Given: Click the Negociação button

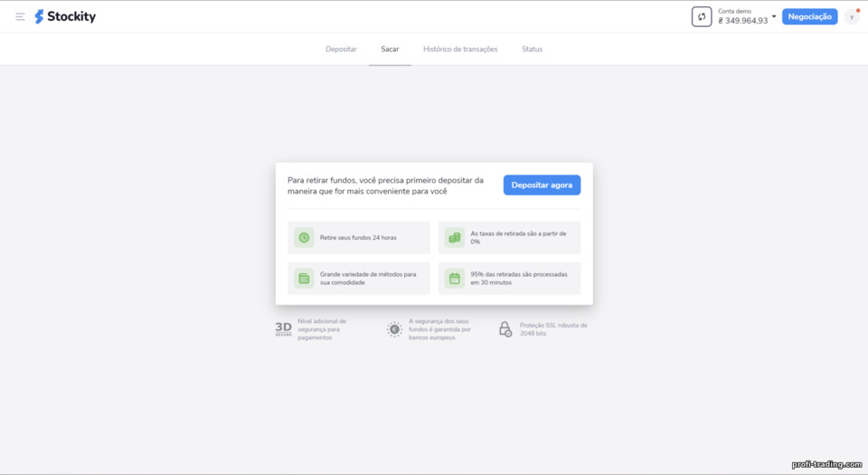Looking at the screenshot, I should 809,16.
